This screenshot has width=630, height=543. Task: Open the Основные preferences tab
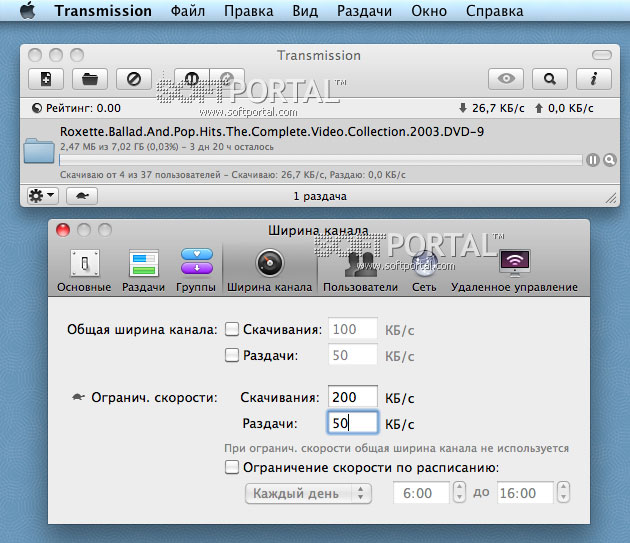click(x=84, y=270)
